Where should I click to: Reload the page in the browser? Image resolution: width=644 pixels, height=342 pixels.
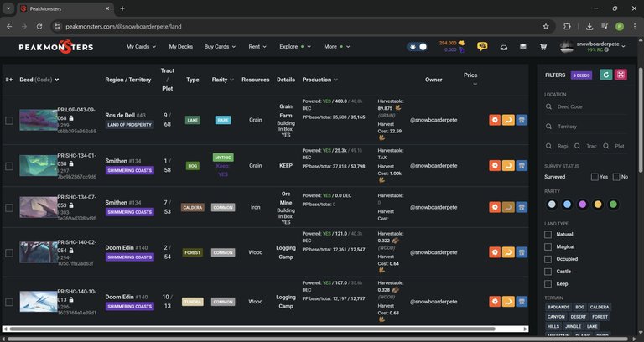tap(39, 26)
